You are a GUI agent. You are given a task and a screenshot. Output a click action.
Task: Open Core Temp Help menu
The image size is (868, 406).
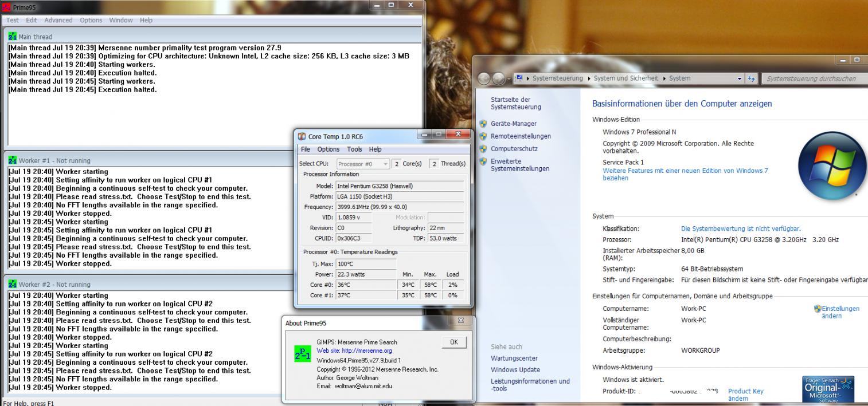(x=375, y=149)
